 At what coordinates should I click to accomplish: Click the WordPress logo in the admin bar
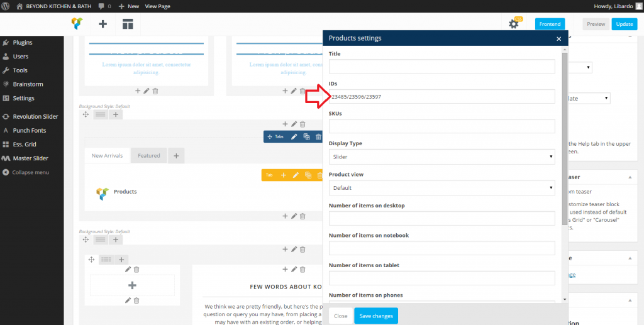6,6
